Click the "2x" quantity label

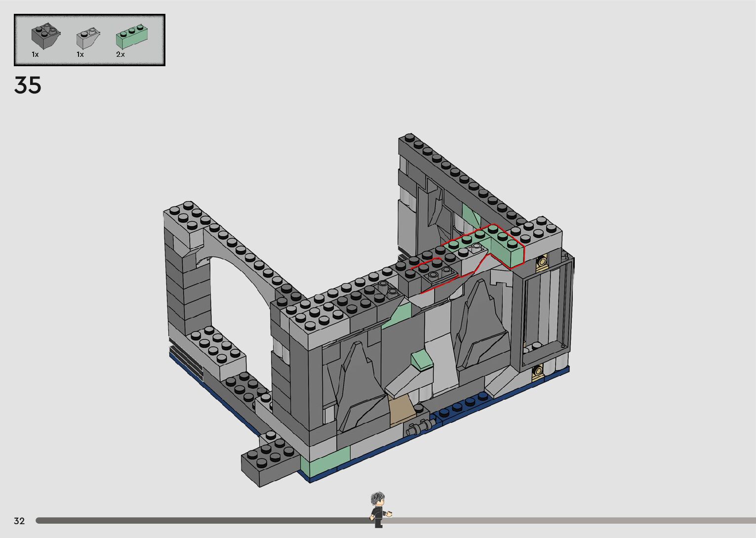[x=120, y=54]
